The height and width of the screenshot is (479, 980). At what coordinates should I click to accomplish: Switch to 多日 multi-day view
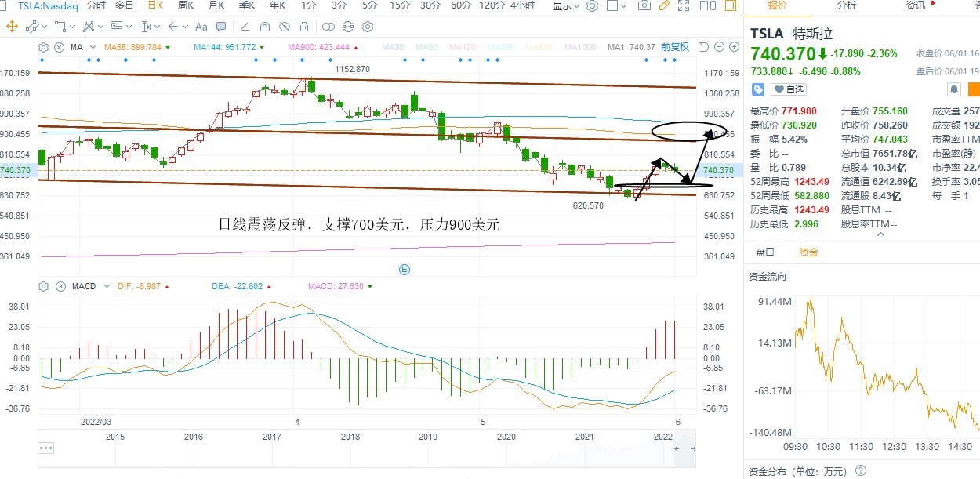[x=124, y=5]
